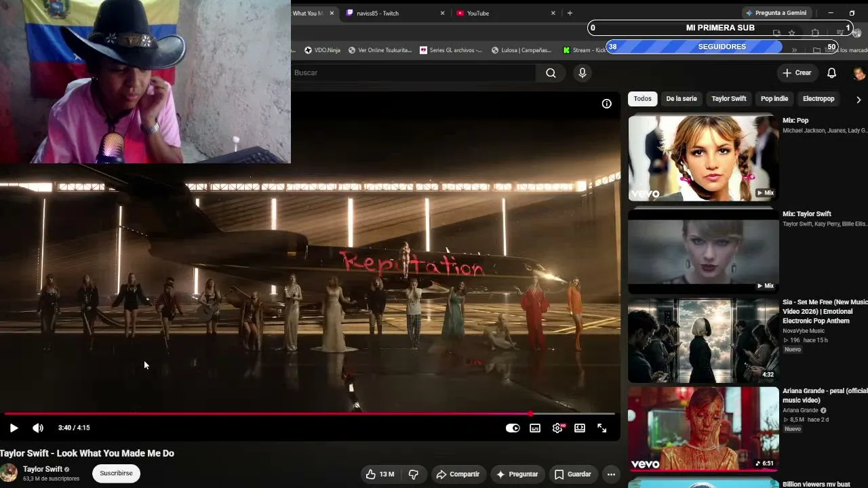
Task: Close the second YouTube browser tab
Action: point(553,13)
